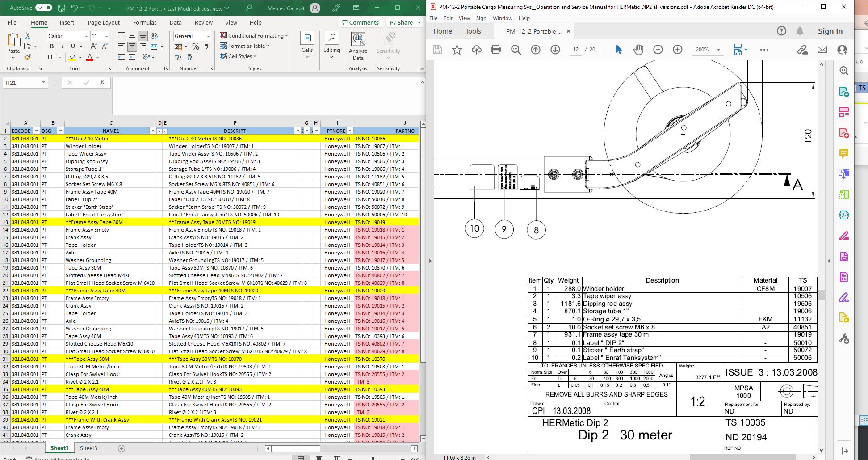Switch to Sheet3 worksheet tab
Viewport: 868px width, 460px height.
(x=88, y=448)
